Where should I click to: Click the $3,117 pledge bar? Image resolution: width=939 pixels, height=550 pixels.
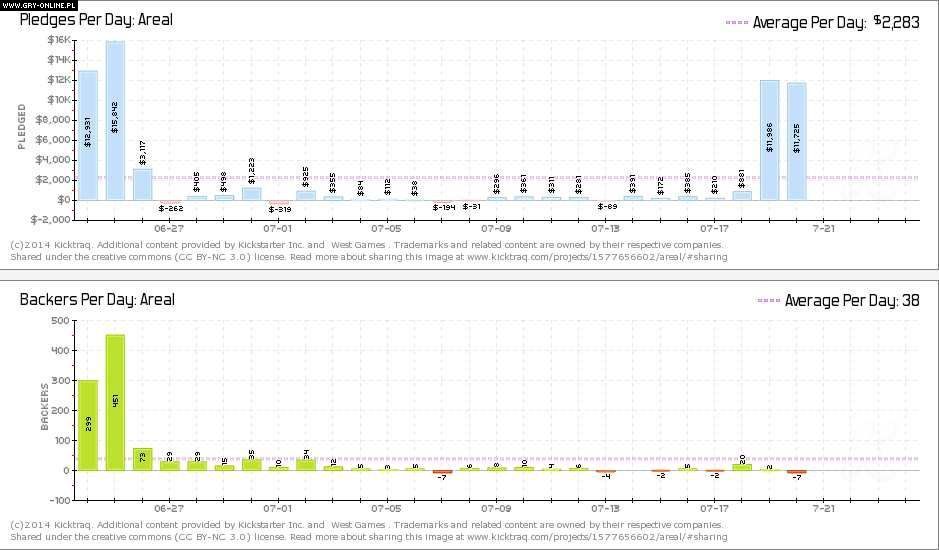[143, 184]
